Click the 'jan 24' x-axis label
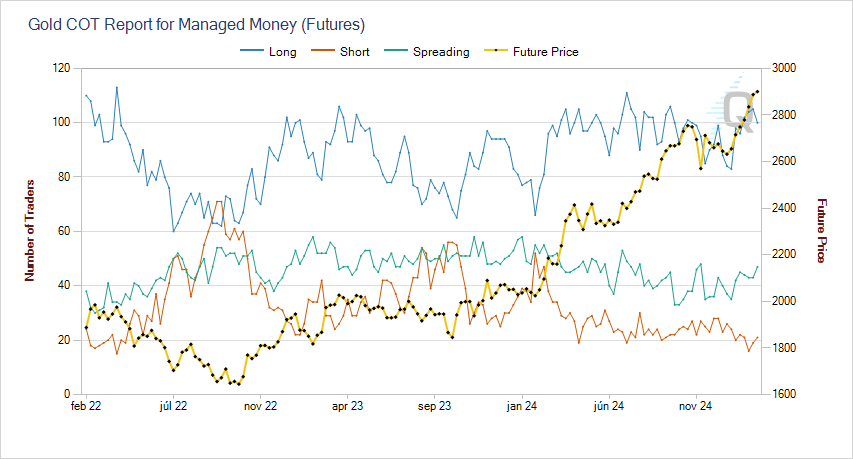 click(x=522, y=406)
